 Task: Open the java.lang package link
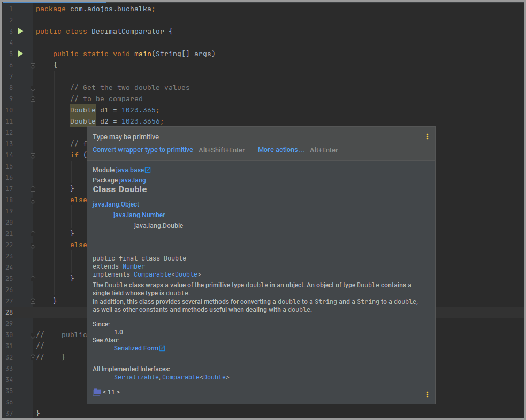tap(132, 180)
